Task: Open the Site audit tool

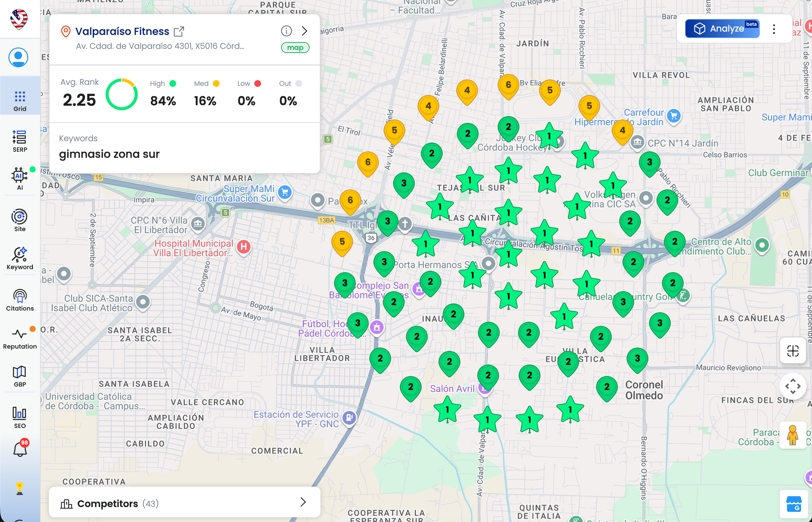Action: coord(20,220)
